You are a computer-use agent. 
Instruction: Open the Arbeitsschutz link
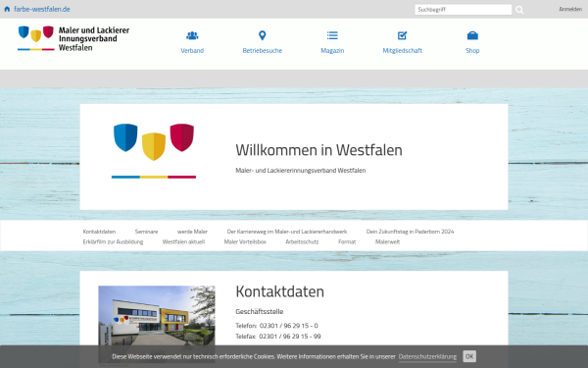click(302, 241)
